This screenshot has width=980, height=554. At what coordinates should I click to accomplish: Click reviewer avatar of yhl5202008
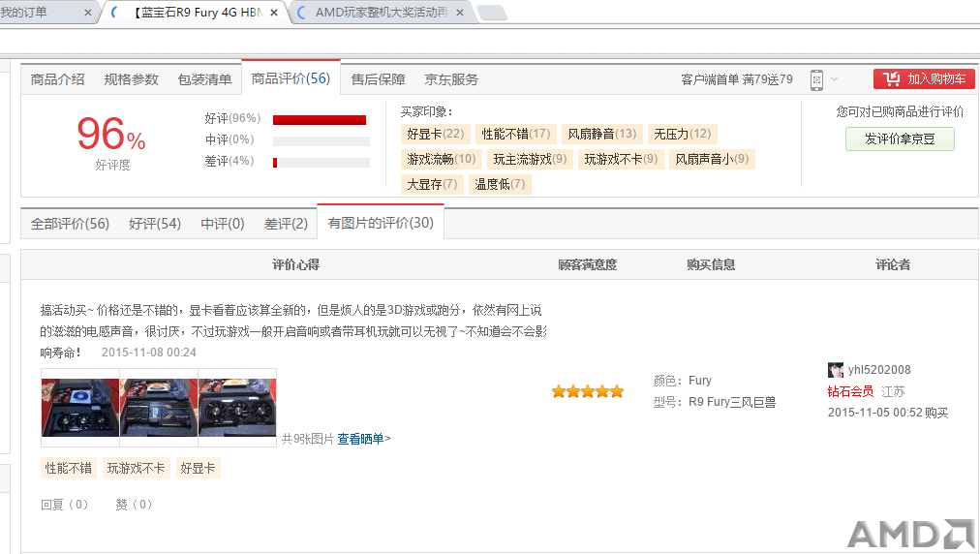835,370
